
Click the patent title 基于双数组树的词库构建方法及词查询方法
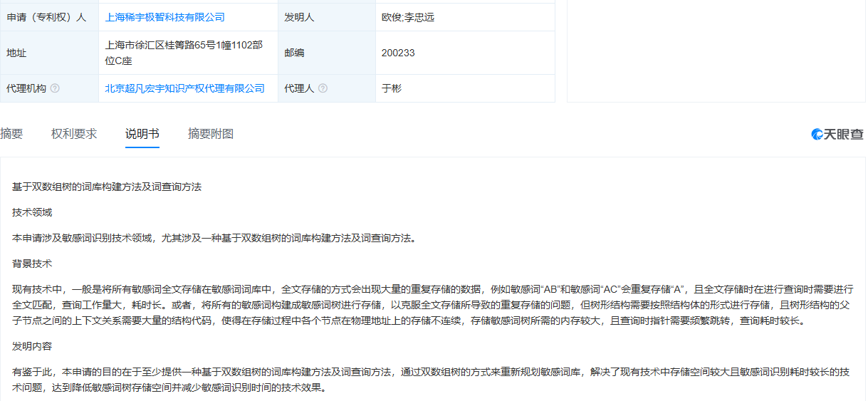107,187
